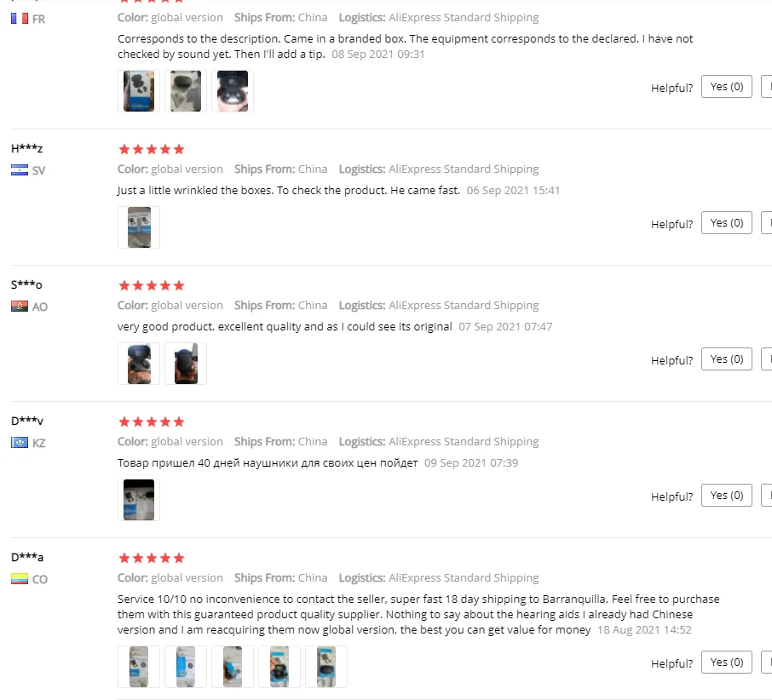Viewport: 772px width, 700px height.
Task: Click the Kazakhstan flag beside KZ
Action: click(20, 443)
